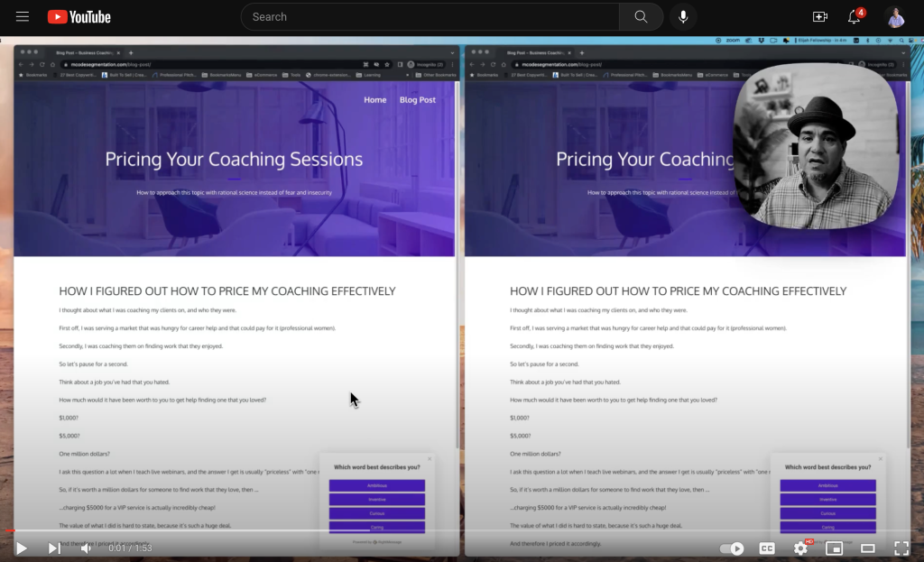Image resolution: width=924 pixels, height=562 pixels.
Task: Open the account menu from profile avatar
Action: coord(894,17)
